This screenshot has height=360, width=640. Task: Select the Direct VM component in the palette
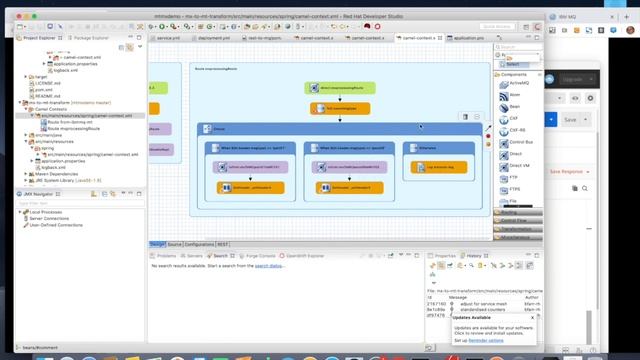[515, 166]
